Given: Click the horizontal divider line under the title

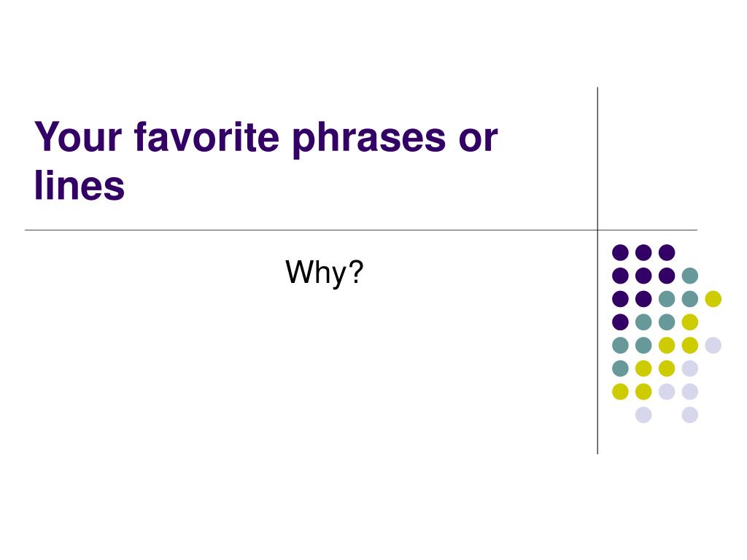Looking at the screenshot, I should coord(361,230).
